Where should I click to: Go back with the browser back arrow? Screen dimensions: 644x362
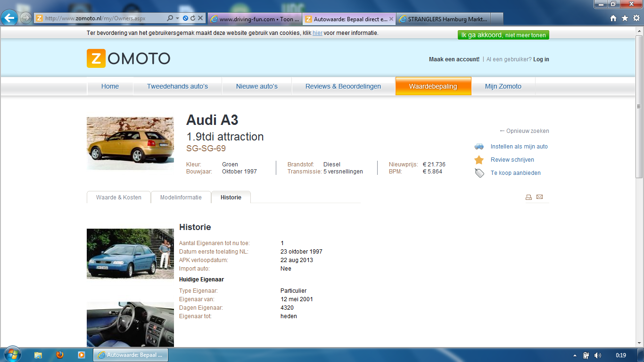[9, 18]
